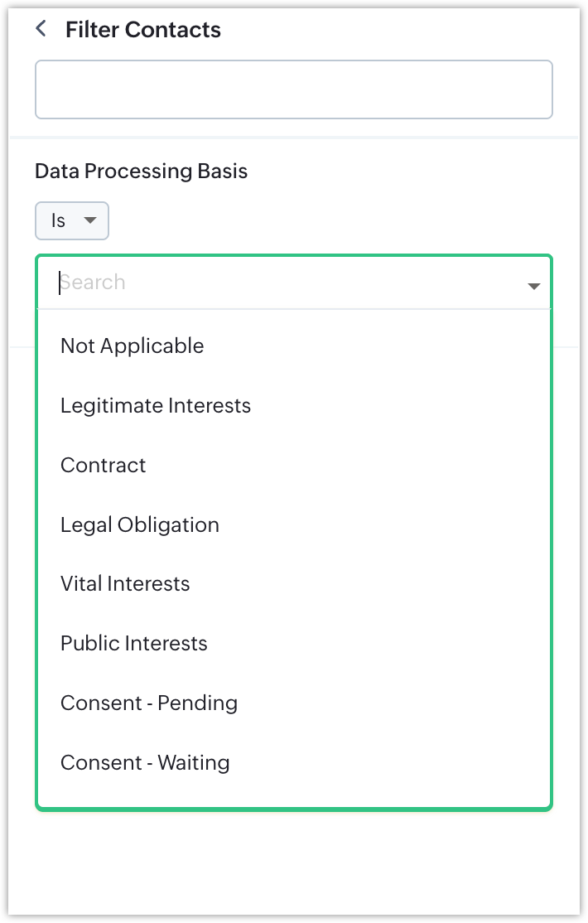This screenshot has width=588, height=923.
Task: Click blank space right of Is operator
Action: pos(331,221)
